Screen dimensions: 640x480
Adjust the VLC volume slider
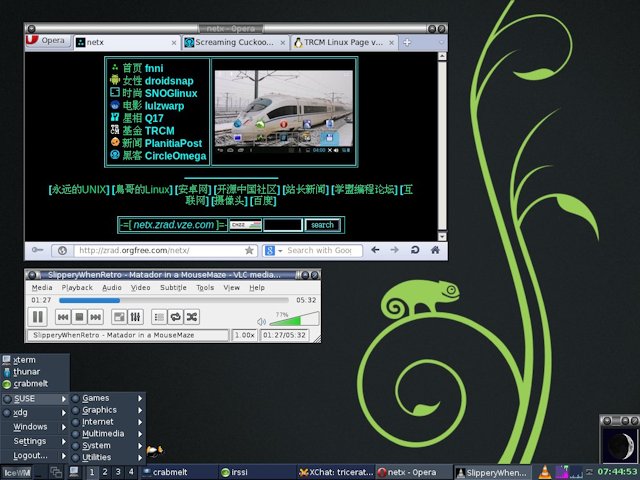click(x=294, y=319)
